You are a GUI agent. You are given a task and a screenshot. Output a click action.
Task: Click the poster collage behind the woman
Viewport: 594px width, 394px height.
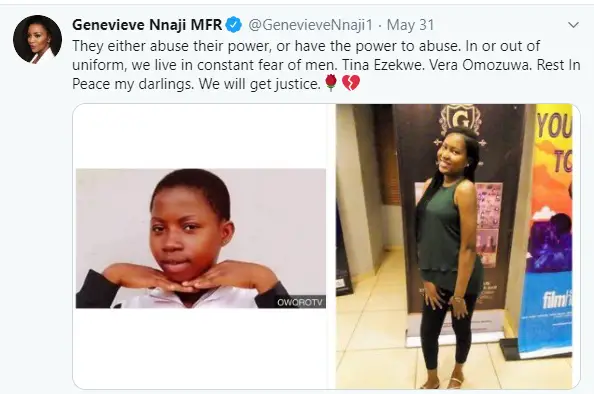[x=489, y=224]
